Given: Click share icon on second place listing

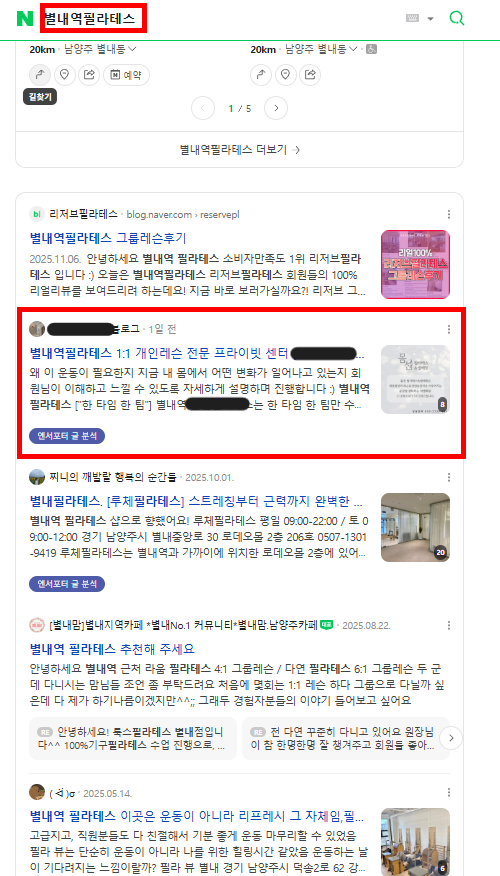Looking at the screenshot, I should pyautogui.click(x=310, y=74).
